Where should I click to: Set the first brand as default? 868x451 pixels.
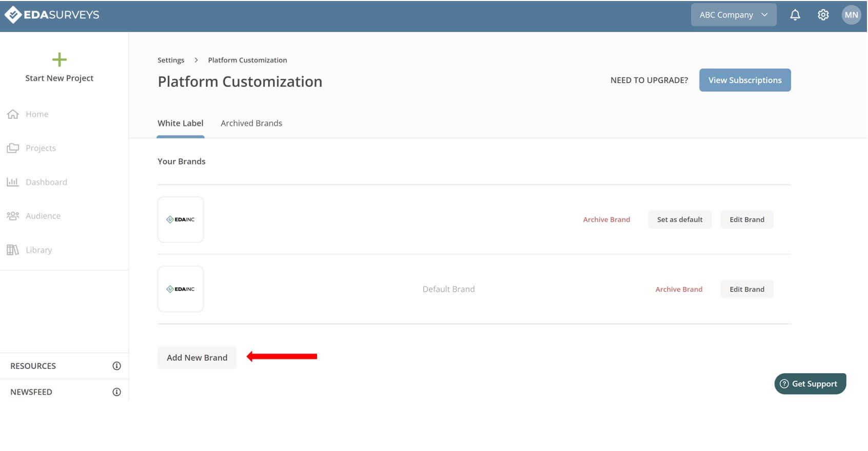click(680, 219)
